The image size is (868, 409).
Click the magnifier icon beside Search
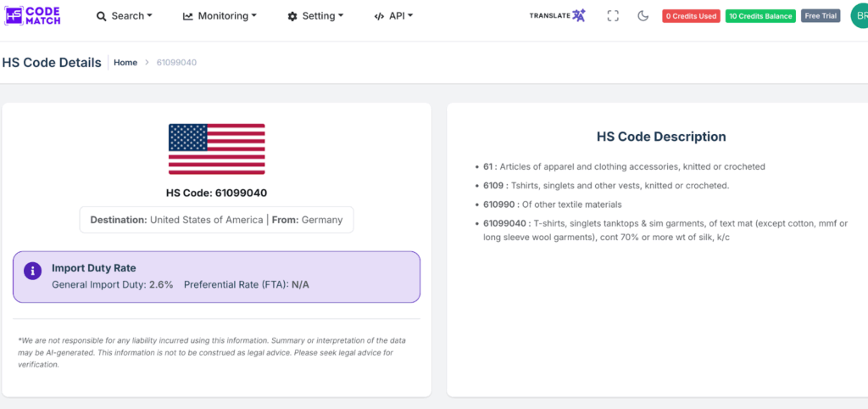pyautogui.click(x=102, y=16)
